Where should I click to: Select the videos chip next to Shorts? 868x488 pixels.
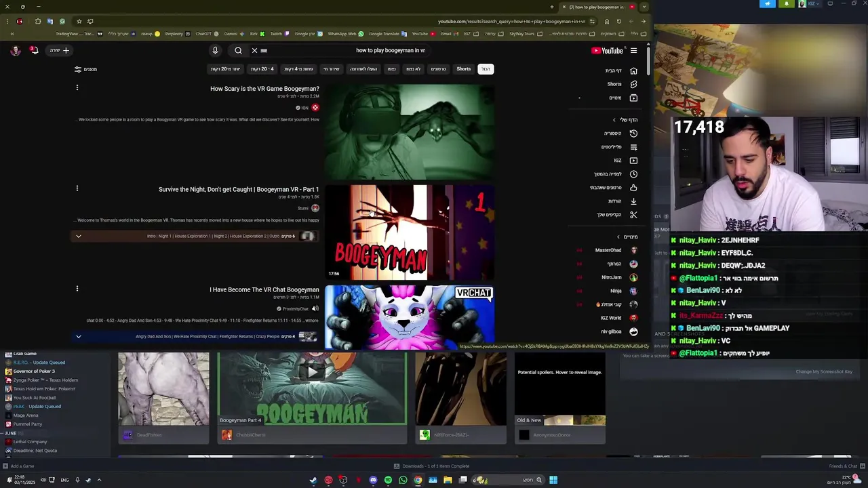[439, 69]
